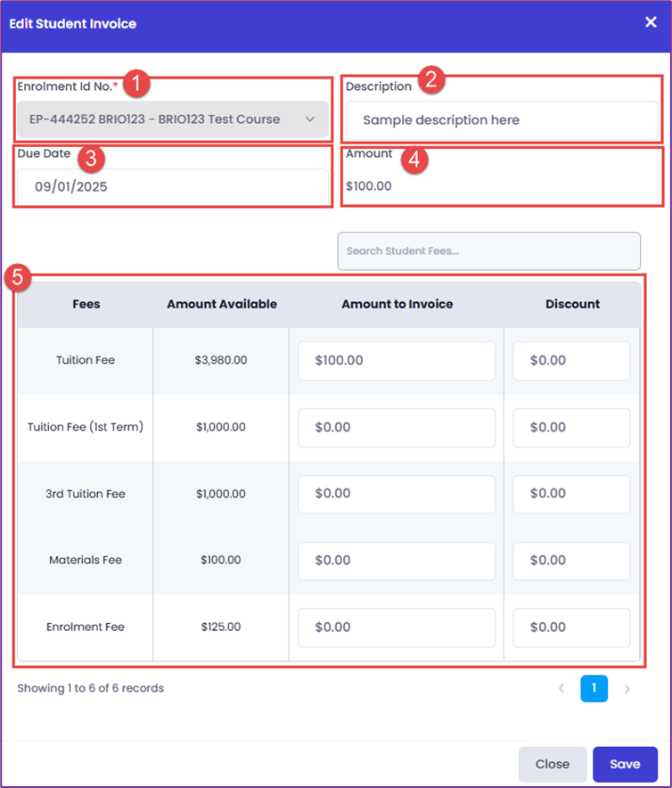
Task: Click the Amount Available column header
Action: click(222, 304)
